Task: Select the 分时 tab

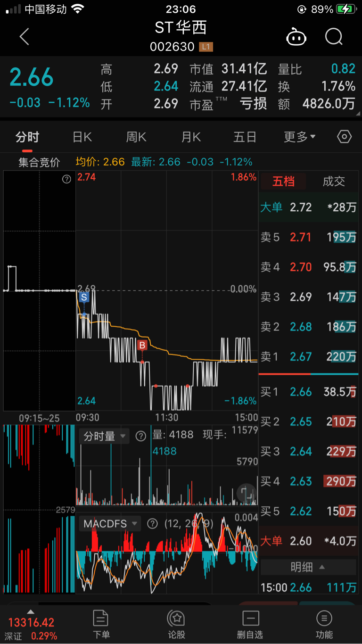Action: 27,137
